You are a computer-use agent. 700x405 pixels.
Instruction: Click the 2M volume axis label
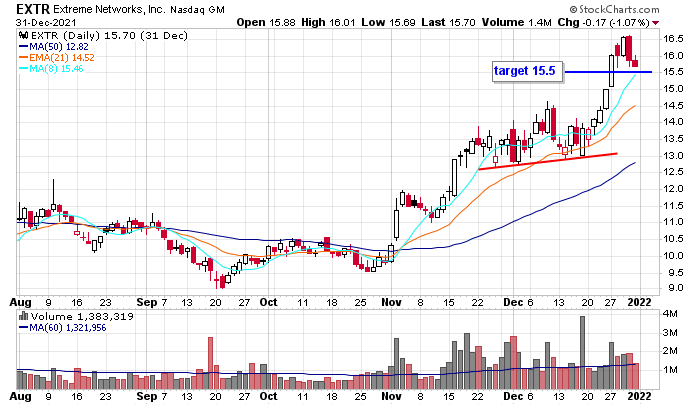(x=670, y=351)
